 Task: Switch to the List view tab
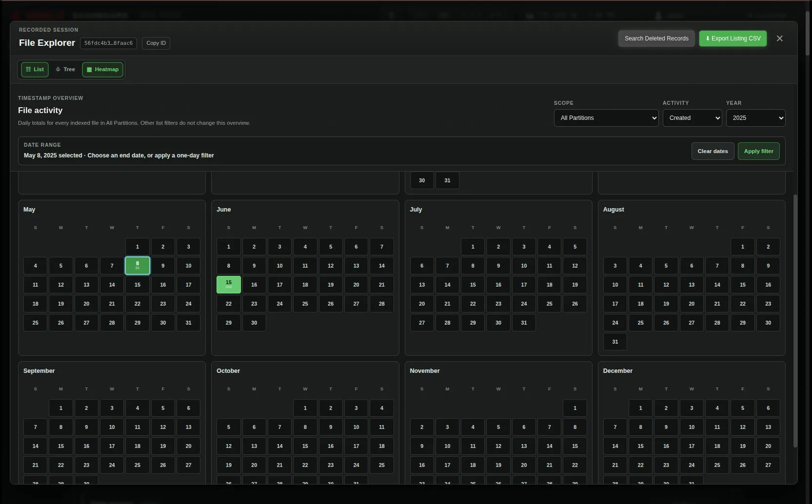click(35, 69)
